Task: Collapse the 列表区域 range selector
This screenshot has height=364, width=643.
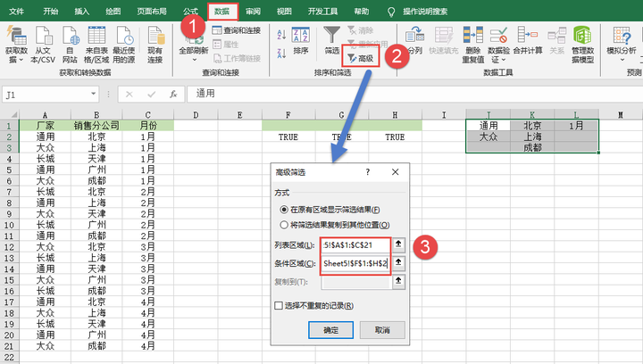Action: click(x=398, y=244)
